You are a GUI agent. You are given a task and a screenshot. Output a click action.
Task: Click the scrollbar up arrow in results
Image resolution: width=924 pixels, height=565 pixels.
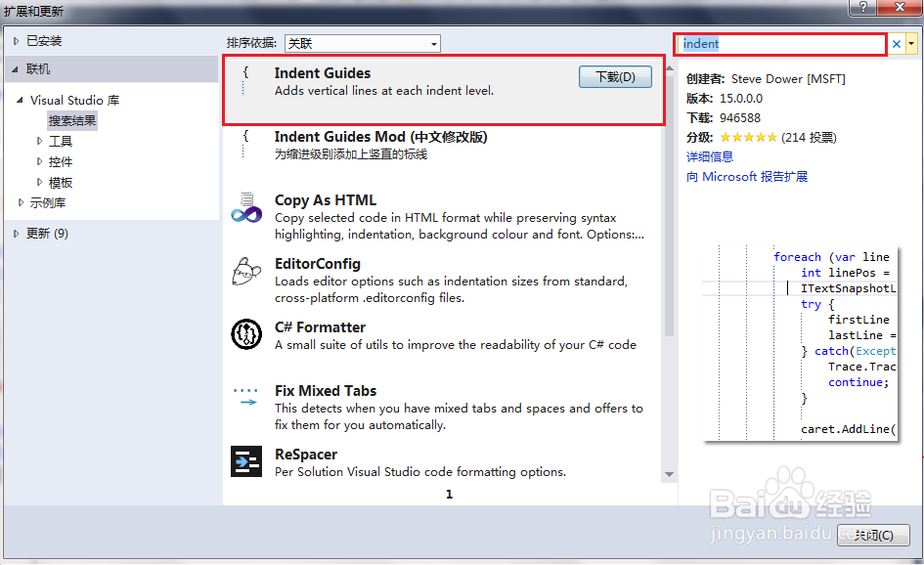(669, 67)
